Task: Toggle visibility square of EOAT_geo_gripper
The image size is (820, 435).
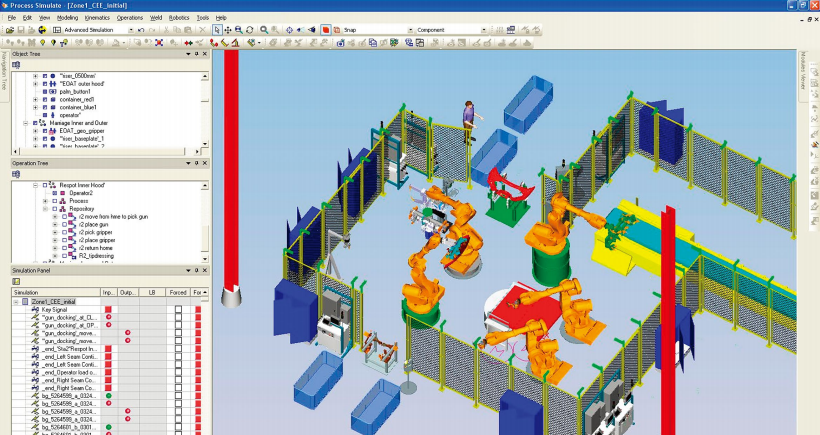Action: pyautogui.click(x=45, y=131)
